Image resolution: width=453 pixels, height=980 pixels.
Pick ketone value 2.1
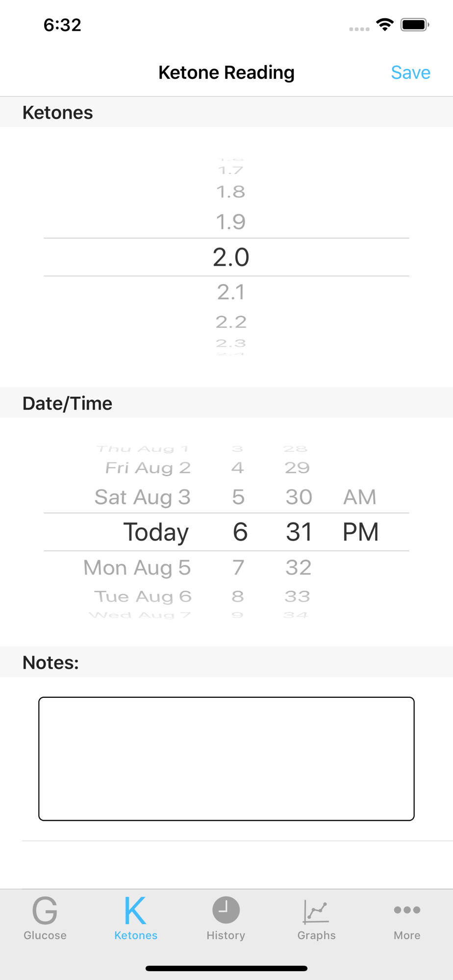(x=231, y=293)
